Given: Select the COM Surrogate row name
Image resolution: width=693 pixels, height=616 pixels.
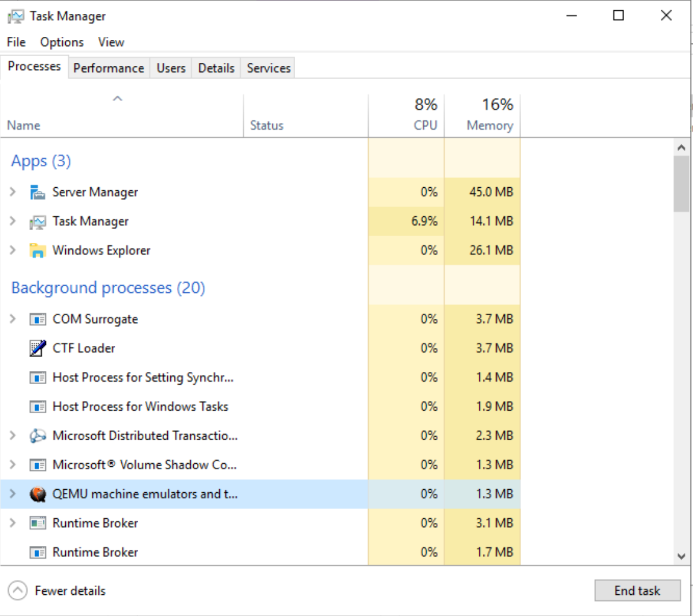Looking at the screenshot, I should click(x=95, y=319).
